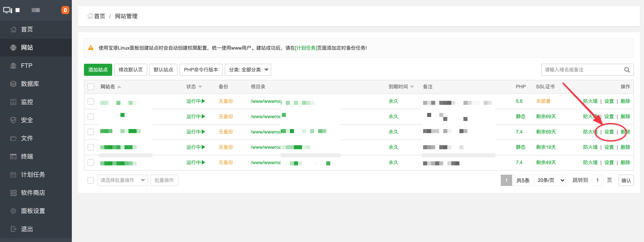This screenshot has height=242, width=644.
Task: Click the green 添加站点 button
Action: point(98,70)
